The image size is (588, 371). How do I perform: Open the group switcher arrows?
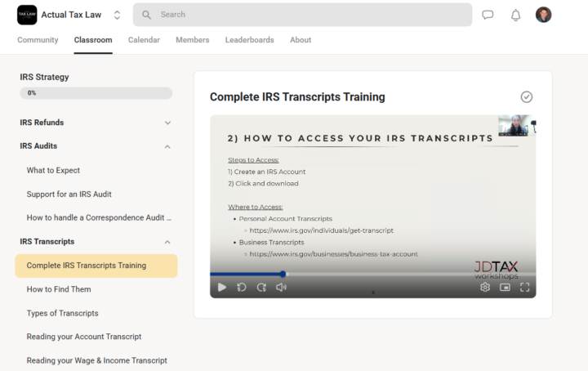tap(117, 15)
